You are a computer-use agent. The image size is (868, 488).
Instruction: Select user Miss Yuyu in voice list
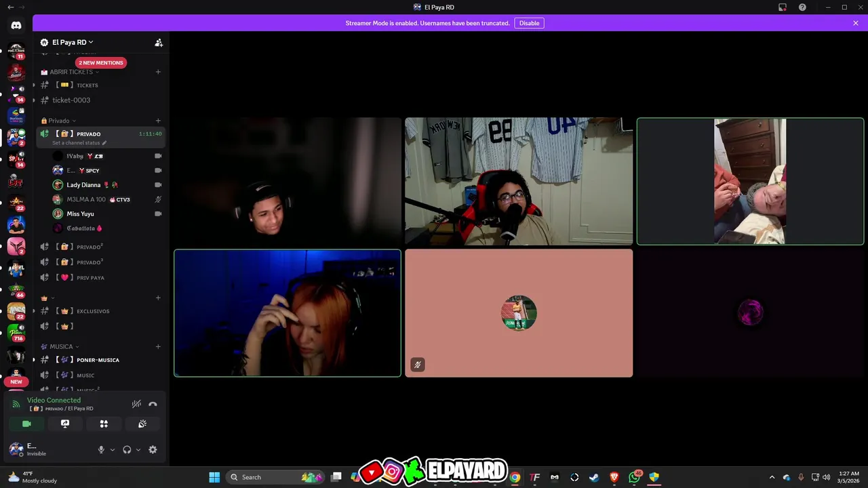(x=107, y=213)
